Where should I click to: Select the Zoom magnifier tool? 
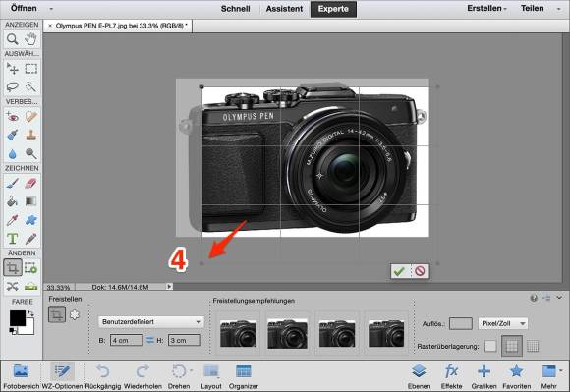pyautogui.click(x=13, y=39)
